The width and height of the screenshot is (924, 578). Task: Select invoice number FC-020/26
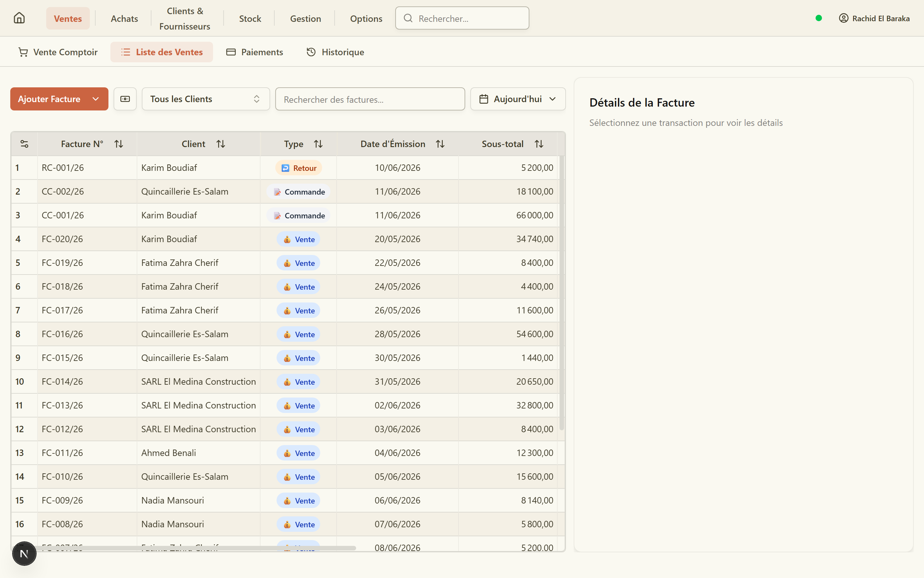(62, 239)
